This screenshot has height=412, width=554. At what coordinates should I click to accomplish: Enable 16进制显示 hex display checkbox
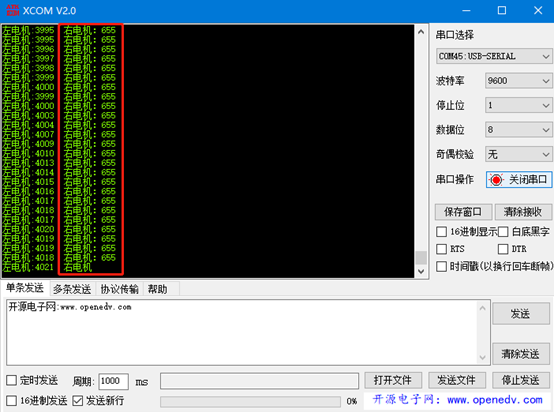click(441, 232)
